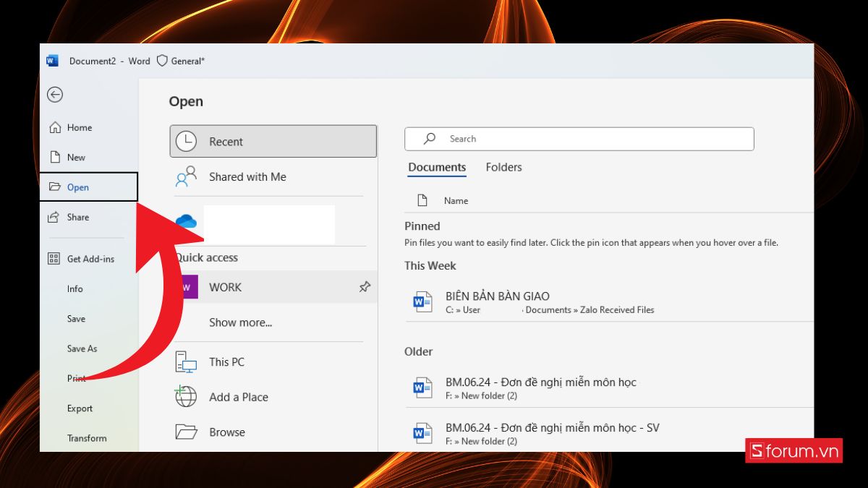Click the Word icon beside BIÊN BẢN BÀN GIAO

[422, 302]
